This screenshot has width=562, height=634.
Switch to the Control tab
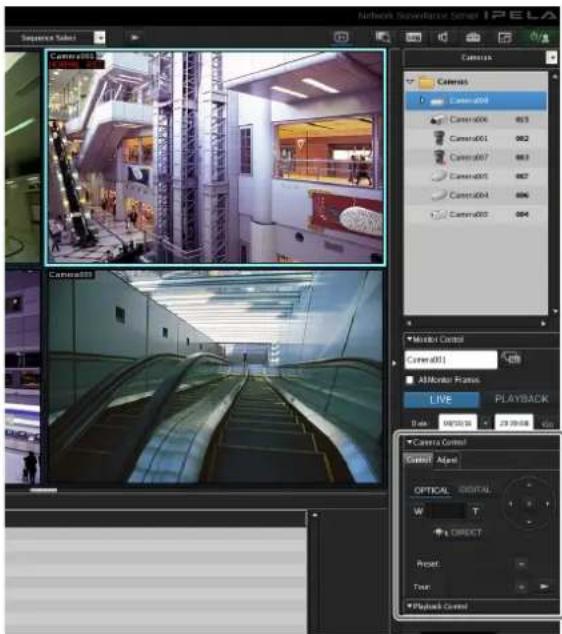coord(418,460)
